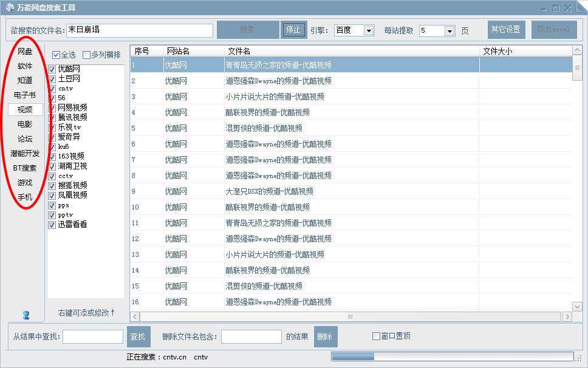Image resolution: width=588 pixels, height=368 pixels.
Task: Enable the 多列横排 checkbox
Action: tap(86, 55)
